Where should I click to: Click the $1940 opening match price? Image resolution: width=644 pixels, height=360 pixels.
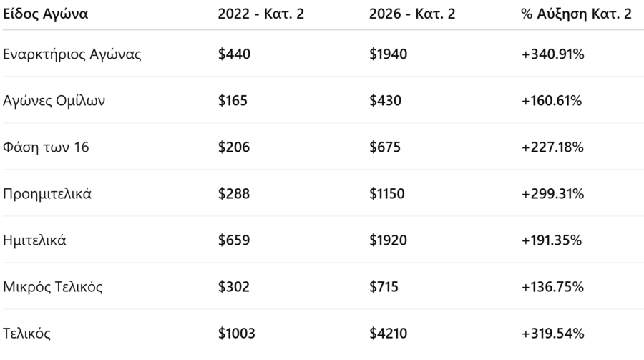[388, 54]
